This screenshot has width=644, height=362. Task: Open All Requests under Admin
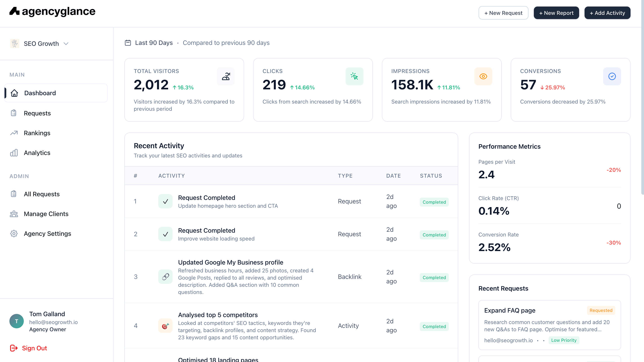coord(42,194)
